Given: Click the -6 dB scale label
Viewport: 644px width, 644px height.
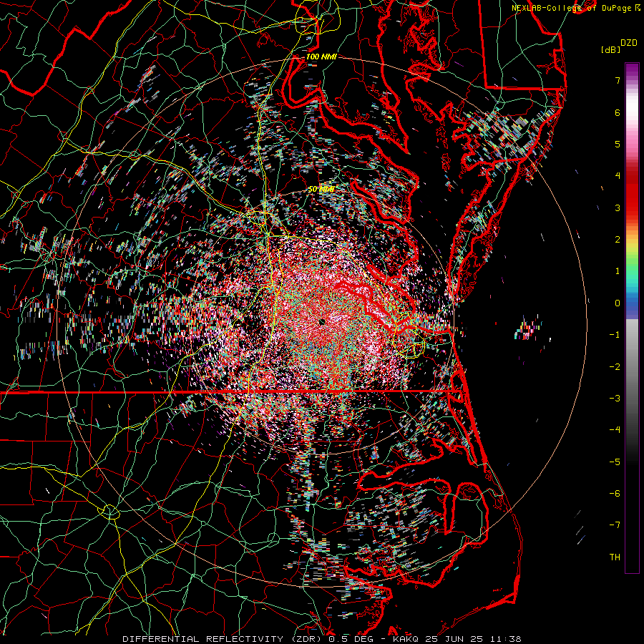Looking at the screenshot, I should tap(615, 493).
